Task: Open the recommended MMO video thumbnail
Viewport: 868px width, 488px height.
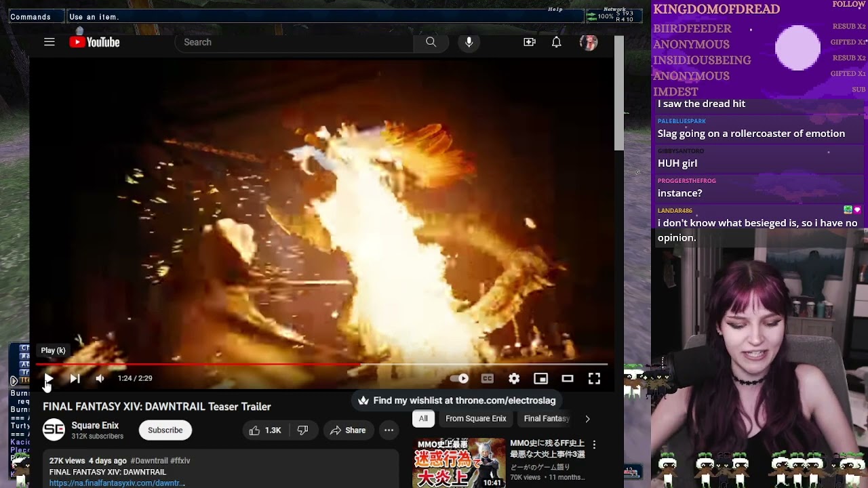Action: tap(459, 463)
